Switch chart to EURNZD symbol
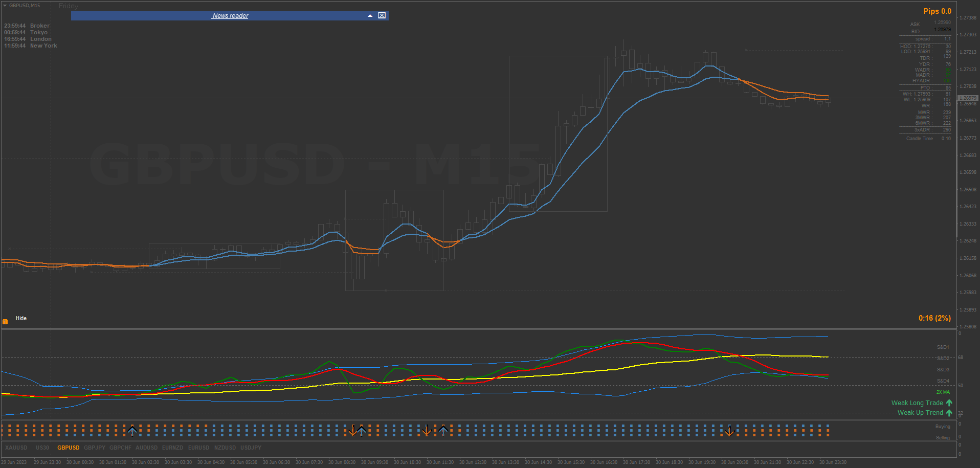 tap(172, 448)
